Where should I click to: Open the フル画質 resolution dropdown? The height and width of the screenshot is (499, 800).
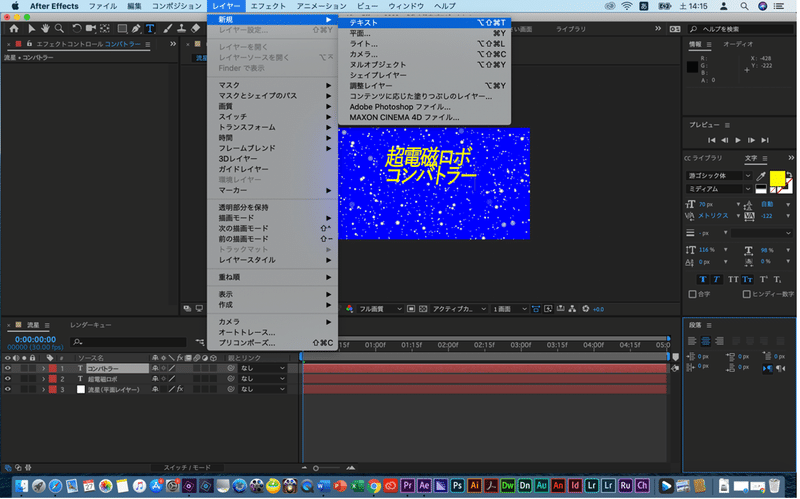tap(380, 309)
